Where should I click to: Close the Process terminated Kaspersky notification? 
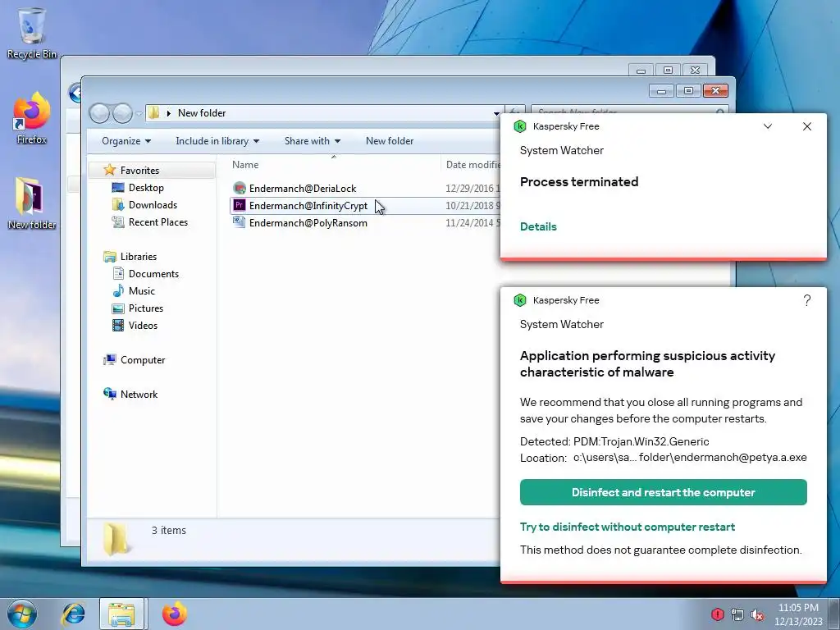pyautogui.click(x=807, y=126)
